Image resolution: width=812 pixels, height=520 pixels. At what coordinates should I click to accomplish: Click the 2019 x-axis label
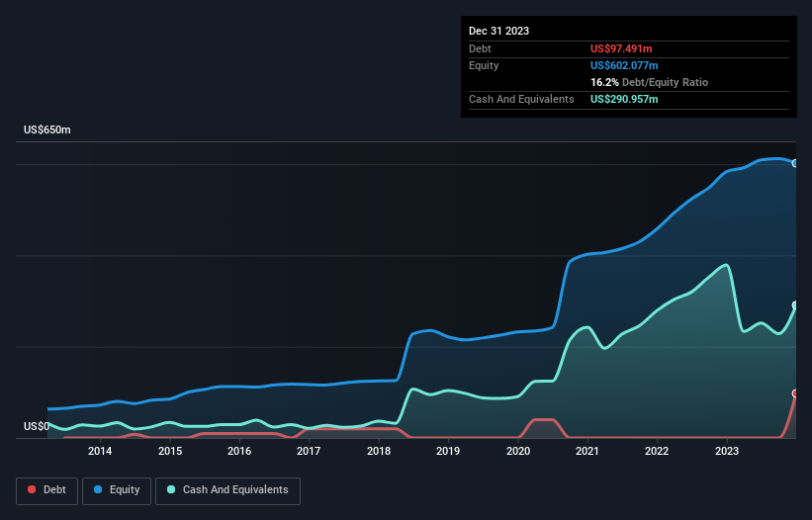tap(448, 451)
